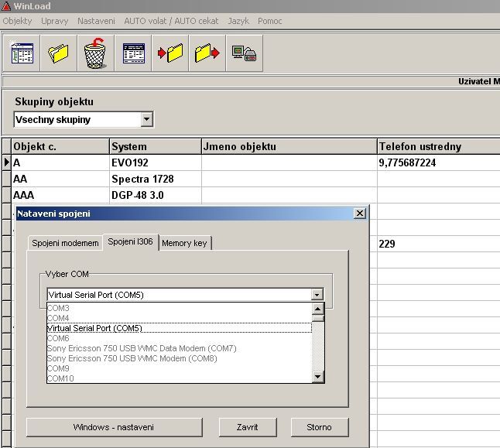
Task: Open the yellow folder toolbar icon
Action: pos(59,54)
